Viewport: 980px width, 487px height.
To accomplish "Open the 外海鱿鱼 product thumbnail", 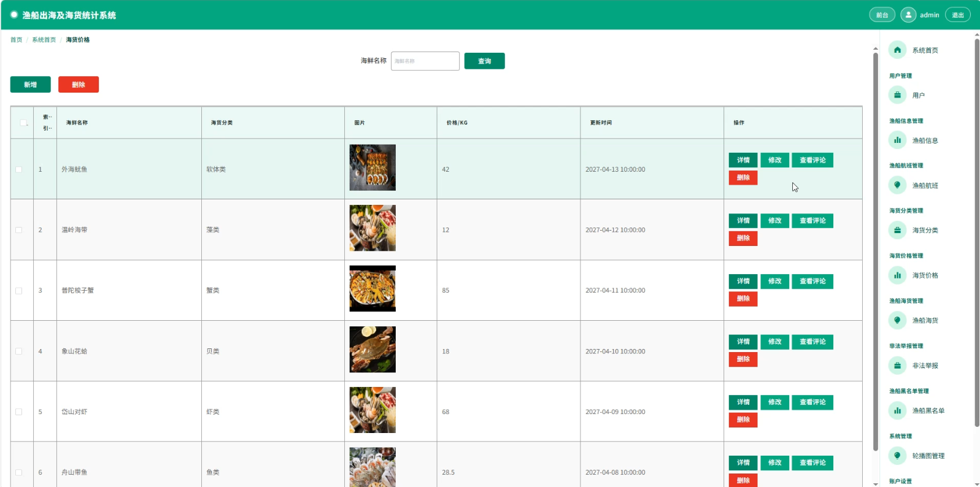I will point(372,167).
